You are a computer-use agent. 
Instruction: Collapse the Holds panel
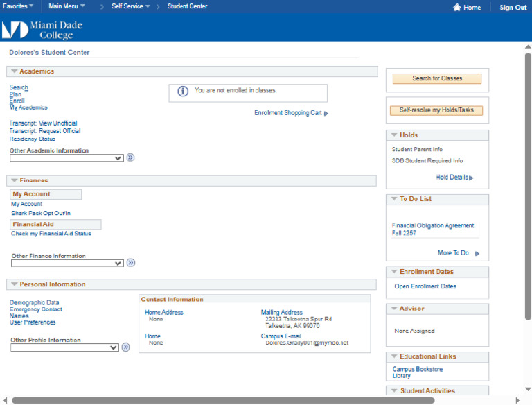394,135
